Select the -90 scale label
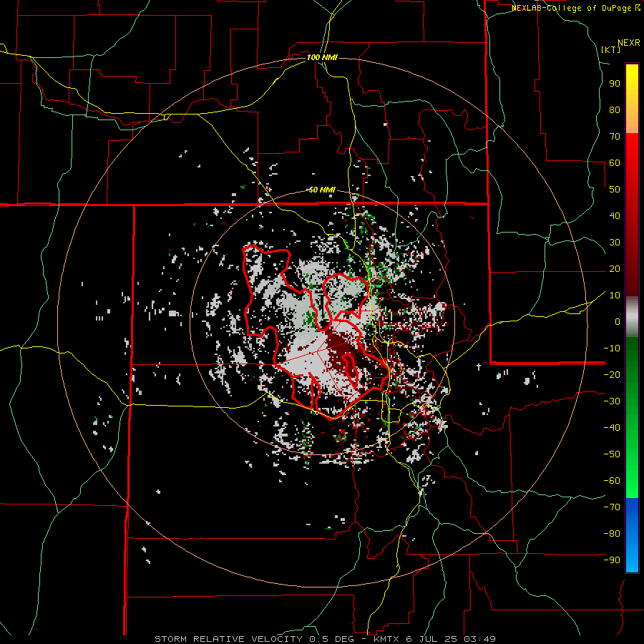Screen dimensions: 644x644 612,560
